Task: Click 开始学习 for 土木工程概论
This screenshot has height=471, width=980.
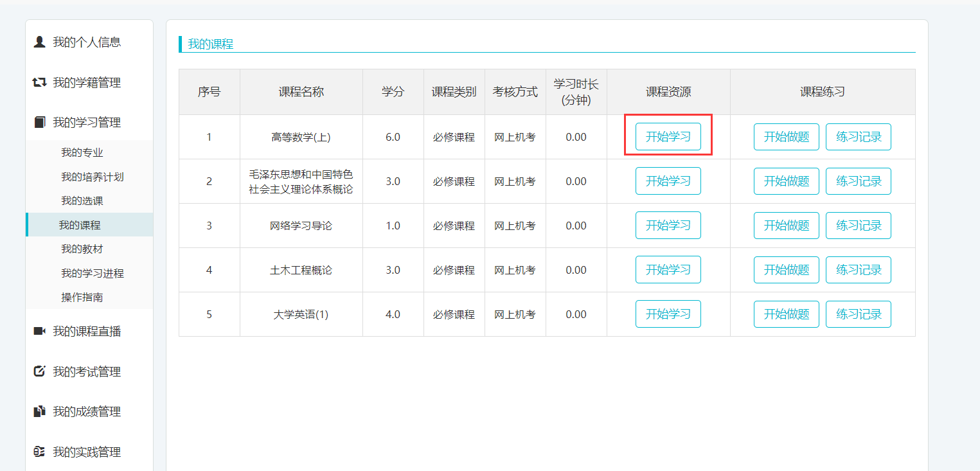Action: 668,270
